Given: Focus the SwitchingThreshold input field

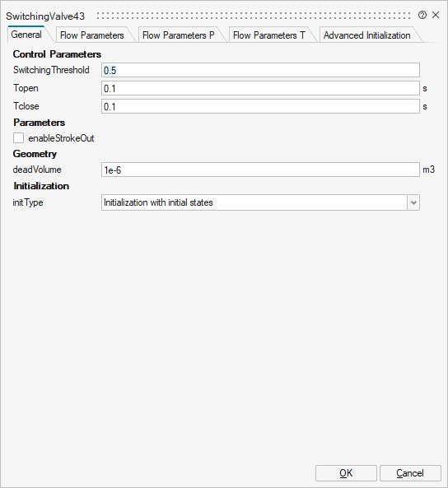Looking at the screenshot, I should click(x=260, y=70).
